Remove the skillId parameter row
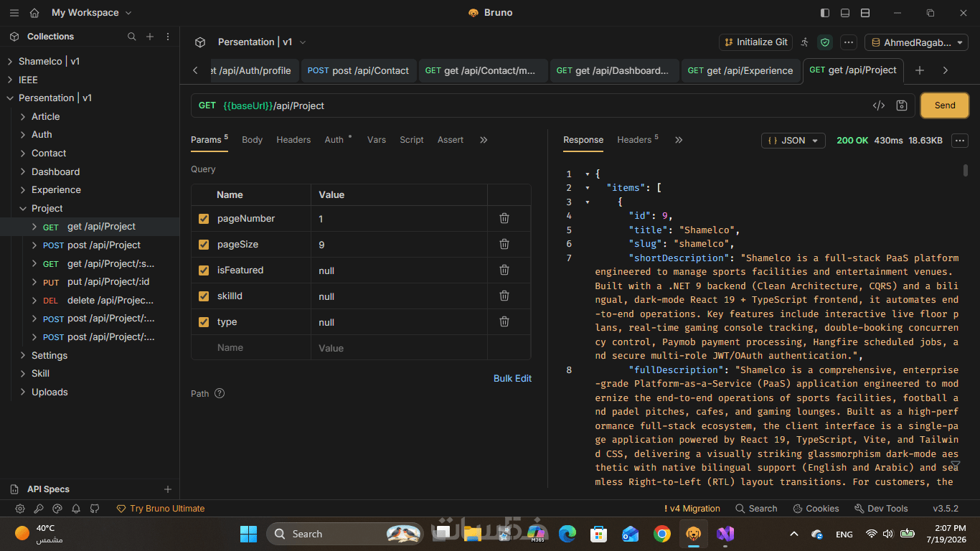This screenshot has width=980, height=551. (x=504, y=296)
